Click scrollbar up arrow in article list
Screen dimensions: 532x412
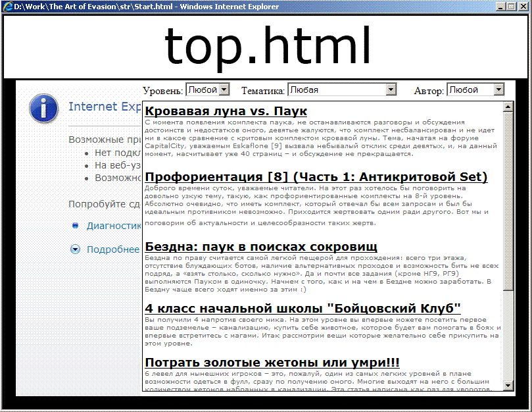coord(508,107)
